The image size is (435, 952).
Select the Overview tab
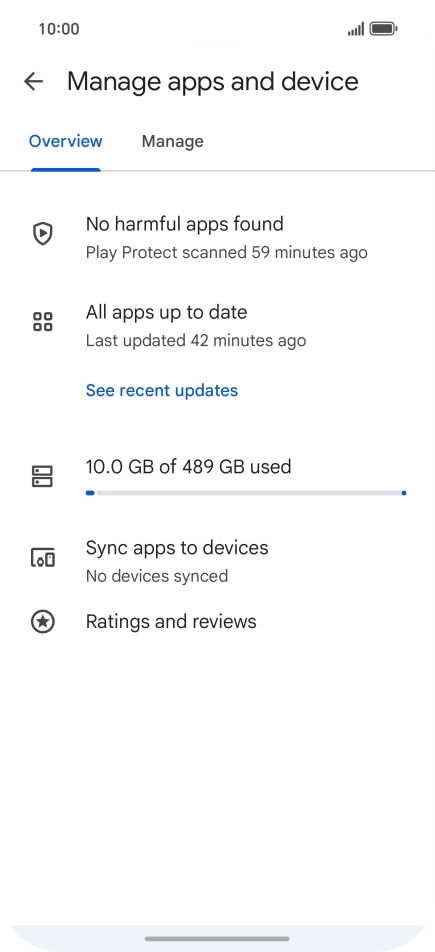pos(66,141)
